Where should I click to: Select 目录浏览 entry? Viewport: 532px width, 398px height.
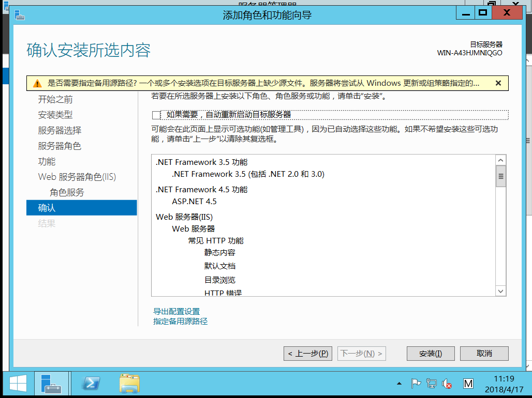tap(220, 280)
